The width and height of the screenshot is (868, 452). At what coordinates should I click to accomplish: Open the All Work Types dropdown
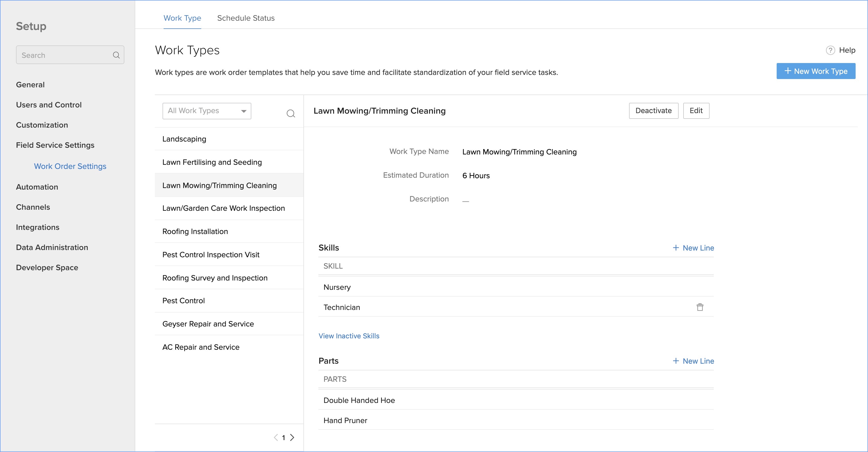(x=207, y=111)
